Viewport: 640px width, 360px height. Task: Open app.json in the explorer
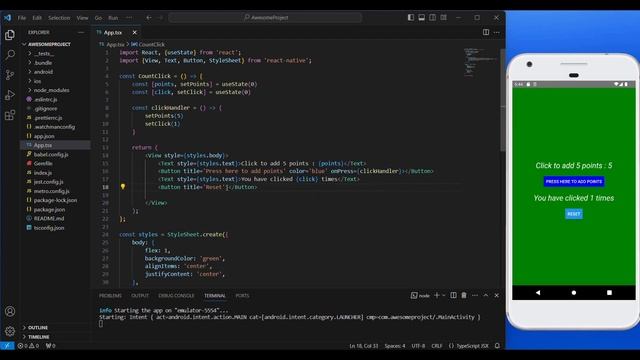point(44,136)
